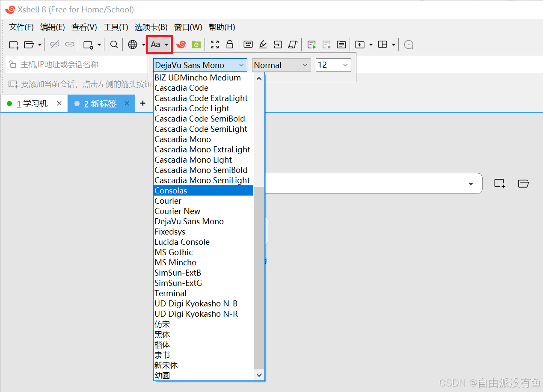This screenshot has height=392, width=543.
Task: Select Consolas in font list
Action: tap(203, 190)
